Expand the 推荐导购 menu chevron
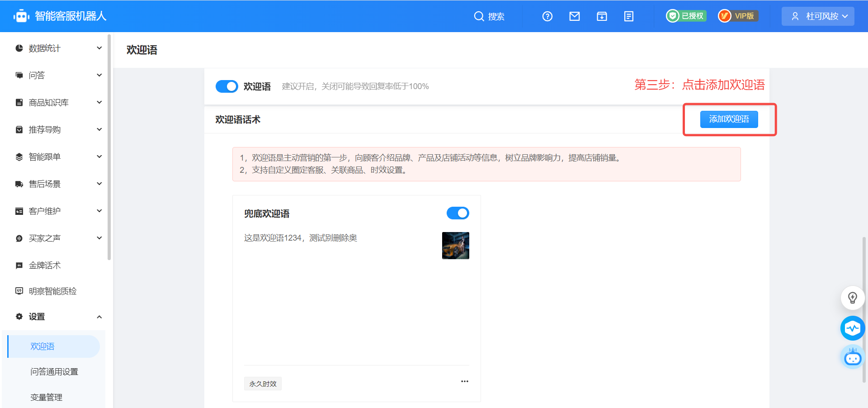 [99, 129]
